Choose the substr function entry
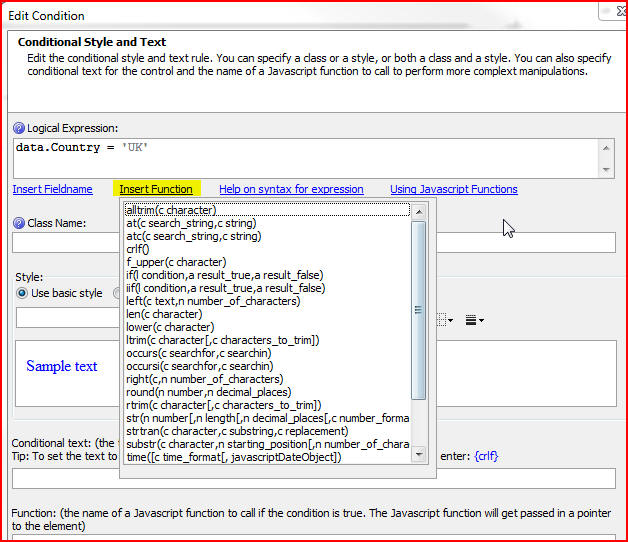The height and width of the screenshot is (542, 628). [x=267, y=444]
